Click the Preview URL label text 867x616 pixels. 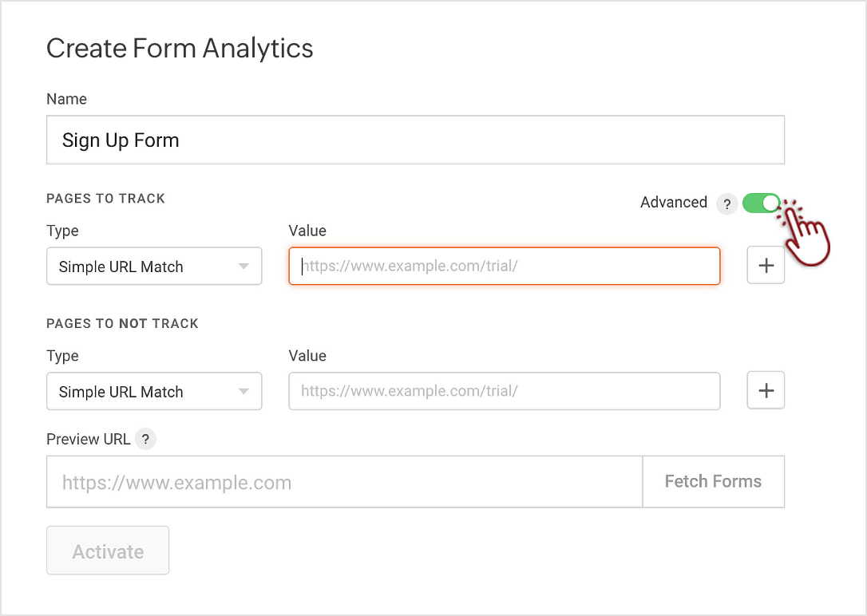(88, 440)
